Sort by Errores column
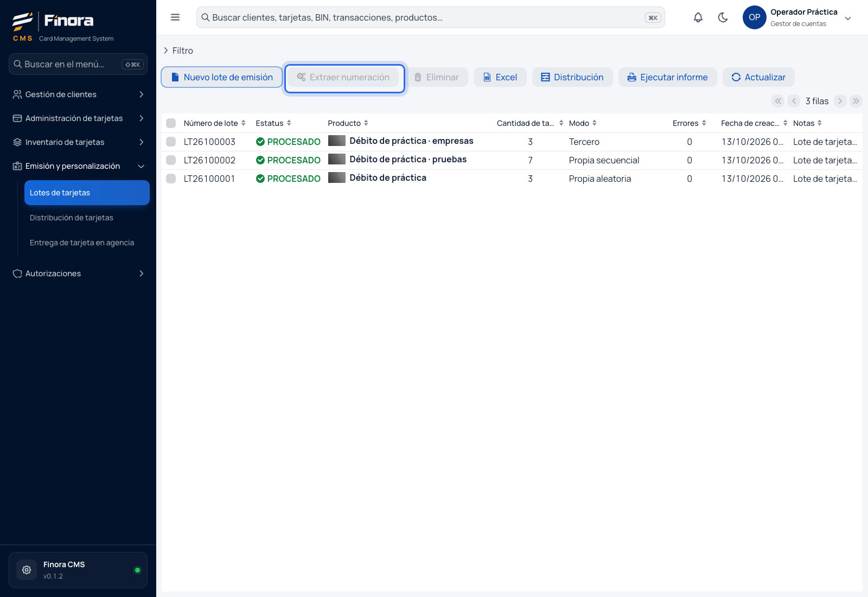This screenshot has height=597, width=868. pyautogui.click(x=690, y=123)
